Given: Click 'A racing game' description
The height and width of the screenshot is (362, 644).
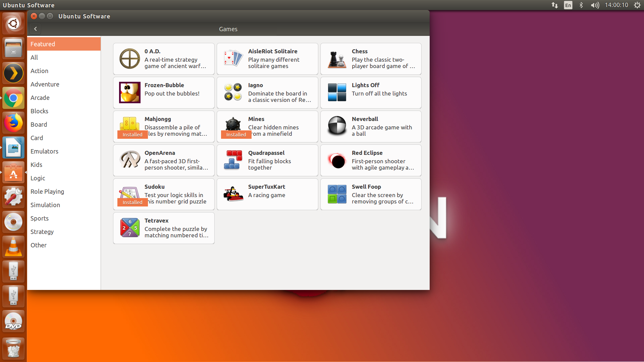Looking at the screenshot, I should pyautogui.click(x=267, y=195).
